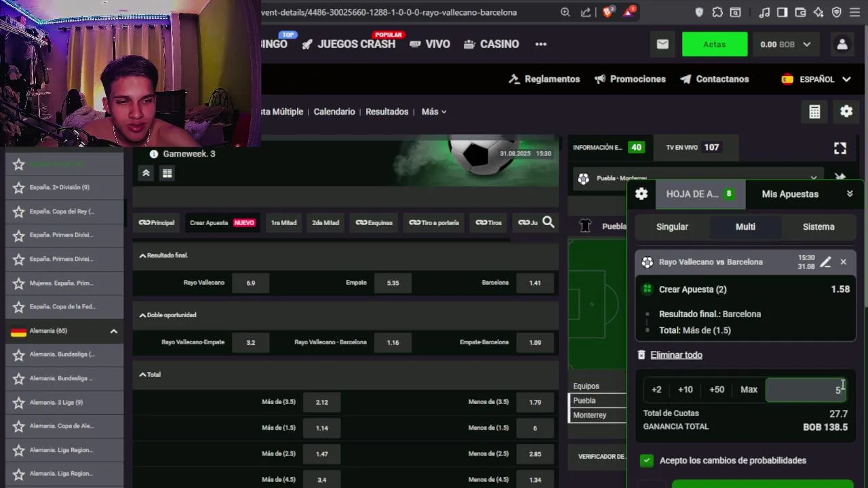The image size is (868, 488).
Task: Collapse the Doble oportunidad market section
Action: 142,315
